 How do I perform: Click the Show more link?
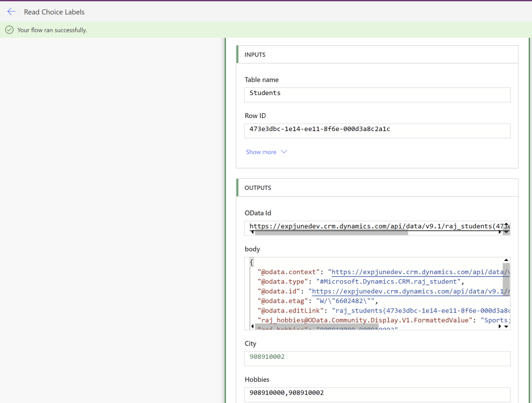coord(261,152)
